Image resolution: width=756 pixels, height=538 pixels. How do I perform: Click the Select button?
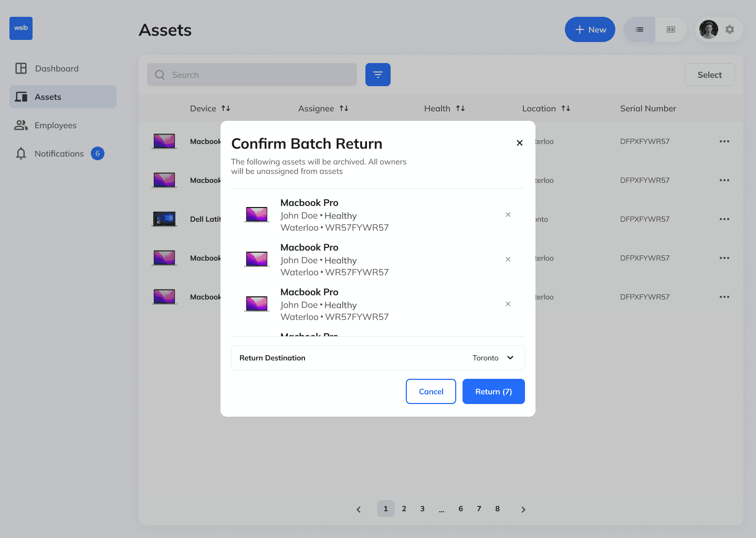click(x=710, y=75)
